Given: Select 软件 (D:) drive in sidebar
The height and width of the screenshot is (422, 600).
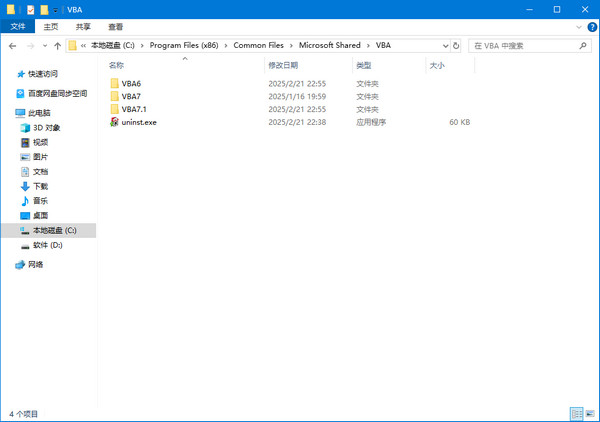Looking at the screenshot, I should pos(48,244).
